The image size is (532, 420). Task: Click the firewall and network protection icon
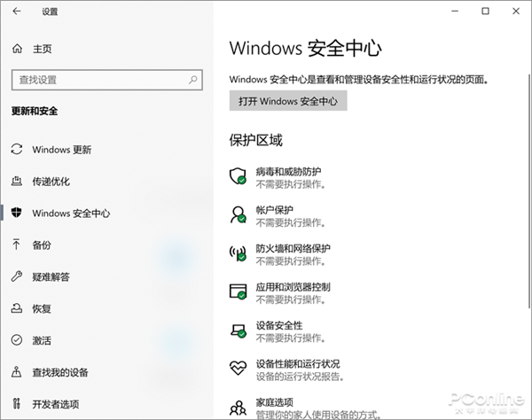[238, 253]
